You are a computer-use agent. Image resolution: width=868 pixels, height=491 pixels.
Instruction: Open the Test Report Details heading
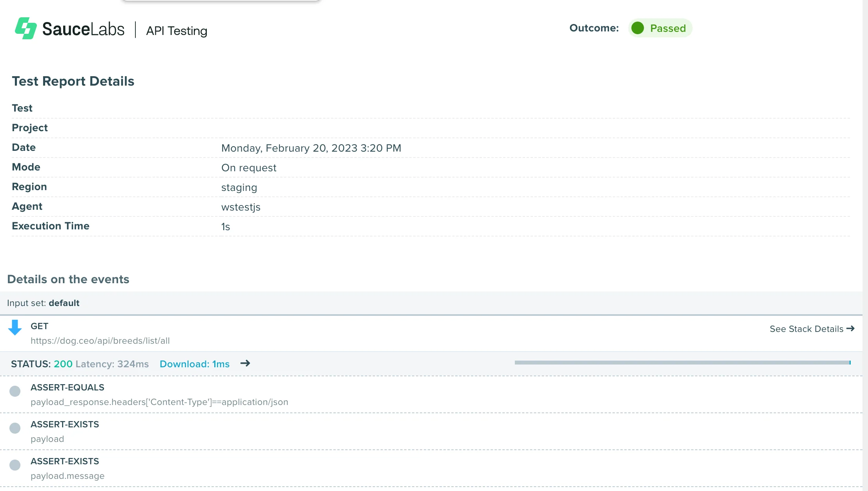73,81
